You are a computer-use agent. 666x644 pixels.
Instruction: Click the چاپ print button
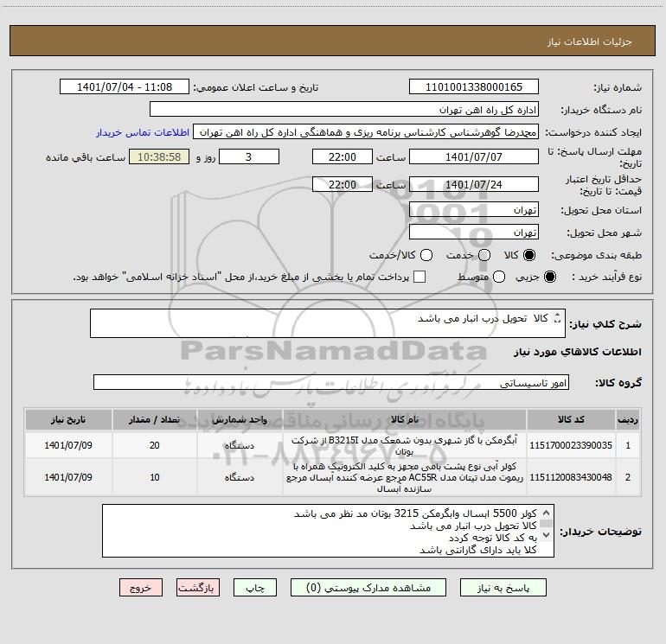coord(255,588)
